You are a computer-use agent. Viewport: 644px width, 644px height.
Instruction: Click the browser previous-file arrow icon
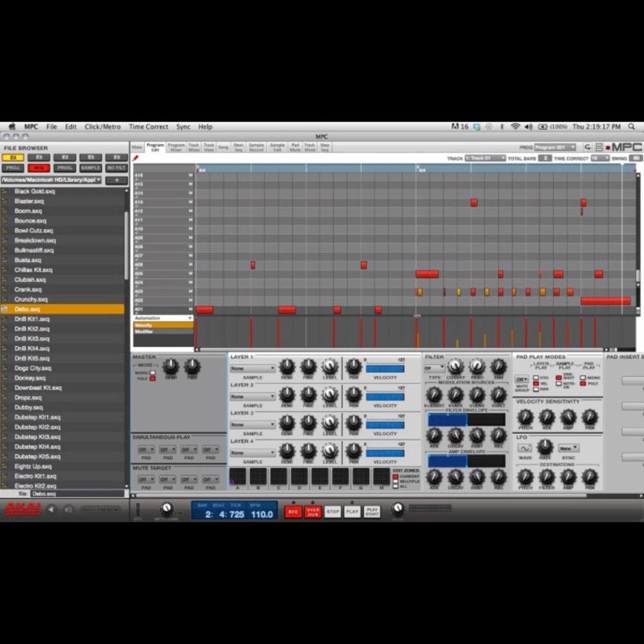tap(52, 509)
